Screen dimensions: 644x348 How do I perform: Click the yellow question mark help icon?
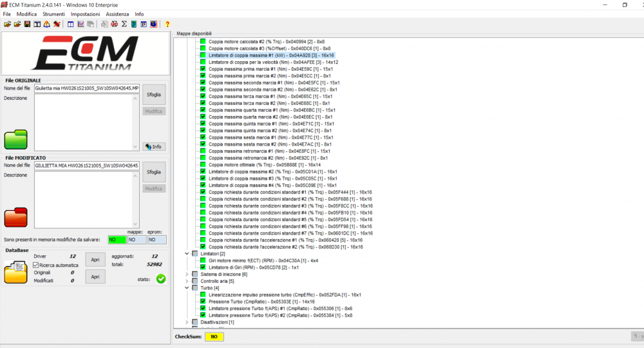[167, 24]
